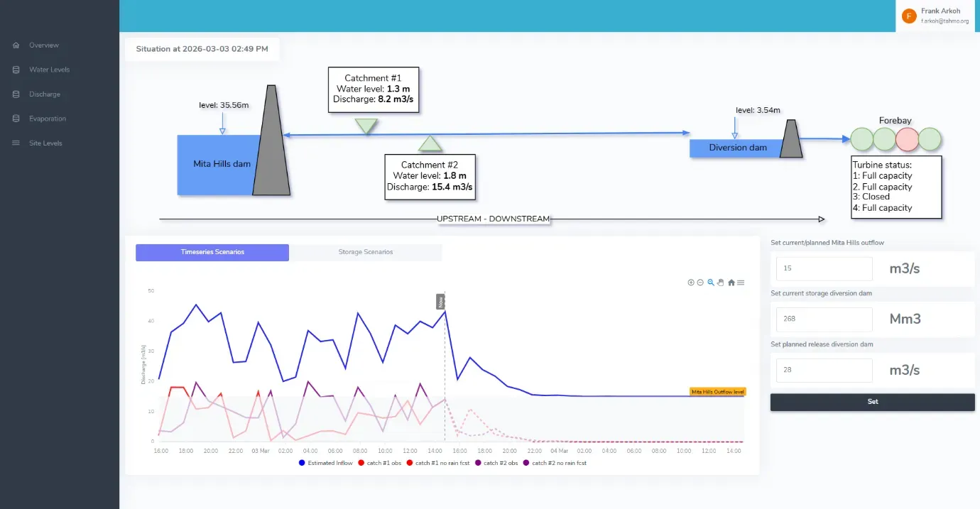Activate the hand panning tool on chart
The width and height of the screenshot is (980, 509).
(720, 283)
